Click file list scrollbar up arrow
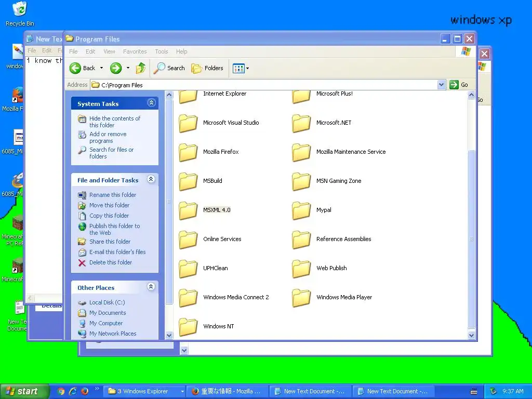 tap(471, 96)
